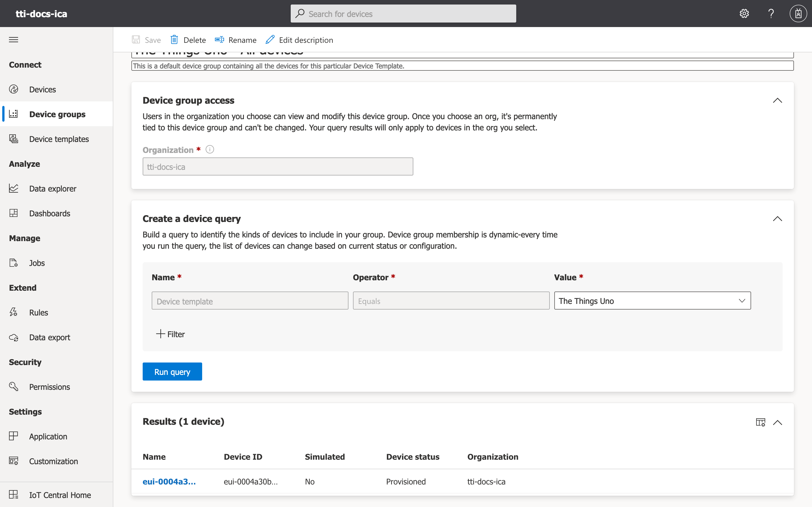The height and width of the screenshot is (507, 812).
Task: Click Edit description toolbar option
Action: click(299, 40)
